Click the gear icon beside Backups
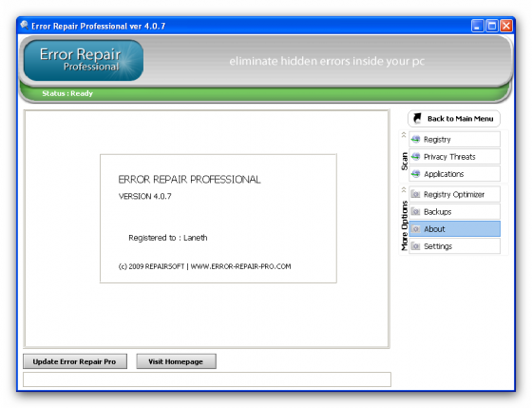Image resolution: width=532 pixels, height=408 pixels. tap(416, 212)
